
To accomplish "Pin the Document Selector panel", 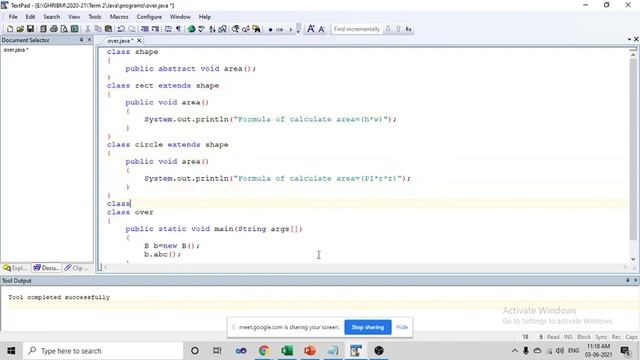I will point(81,40).
